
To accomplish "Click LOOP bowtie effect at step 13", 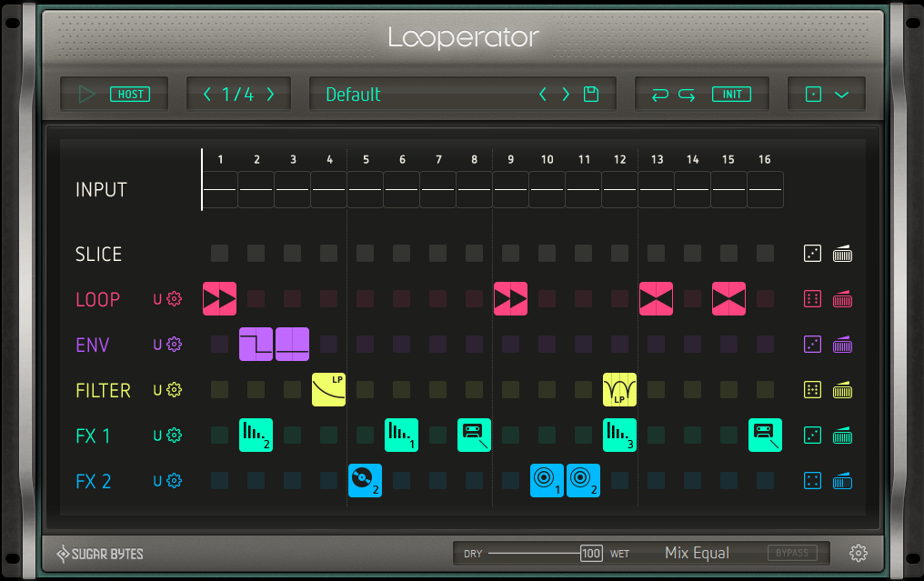I will pos(656,299).
